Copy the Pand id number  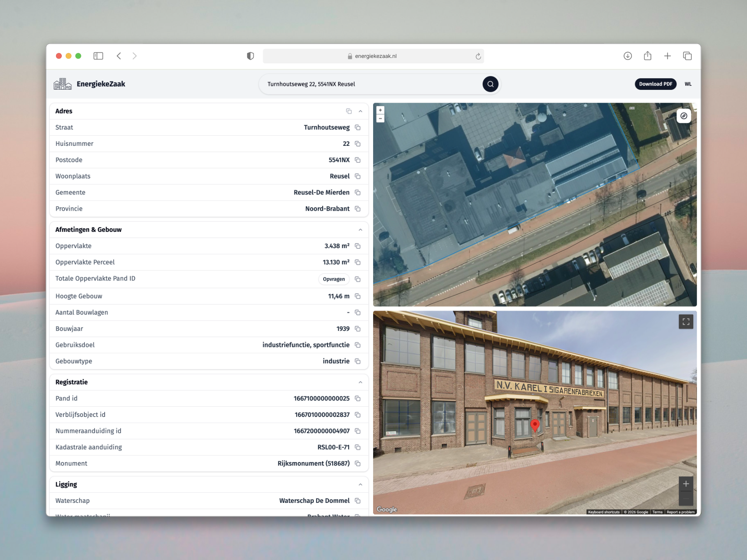pos(358,399)
